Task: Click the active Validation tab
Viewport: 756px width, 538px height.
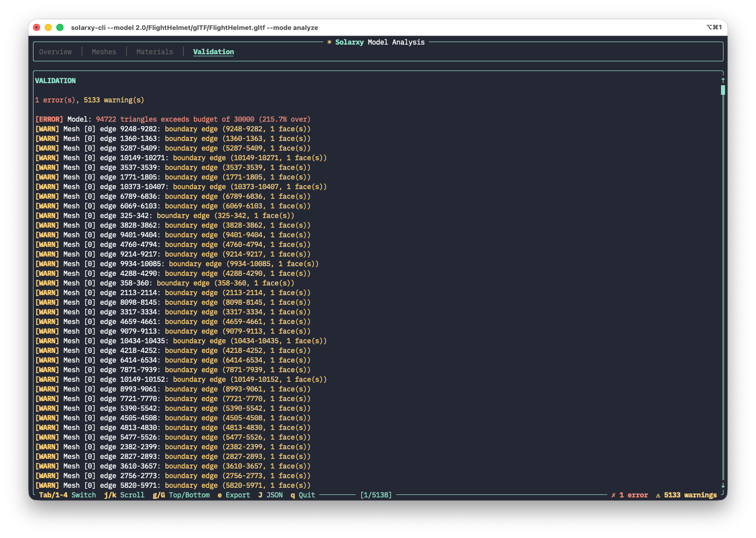Action: pos(214,52)
